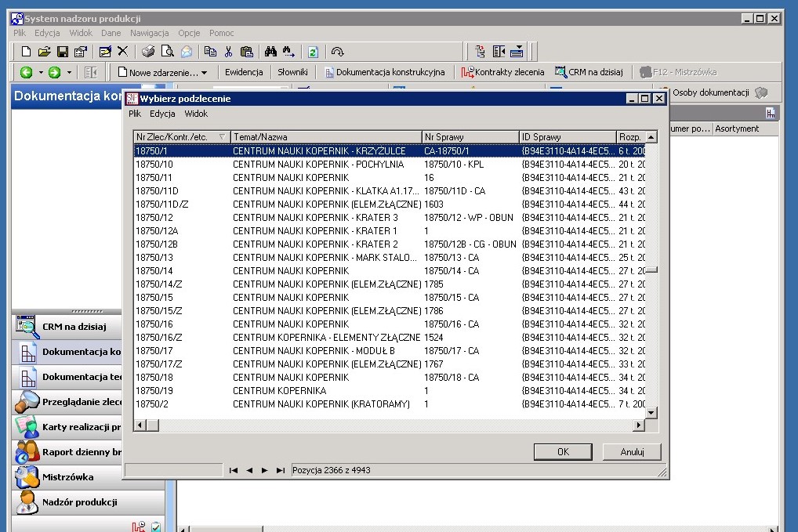Image resolution: width=798 pixels, height=532 pixels.
Task: Click the horizontal scrollbar right arrow in dialog
Action: pyautogui.click(x=639, y=425)
